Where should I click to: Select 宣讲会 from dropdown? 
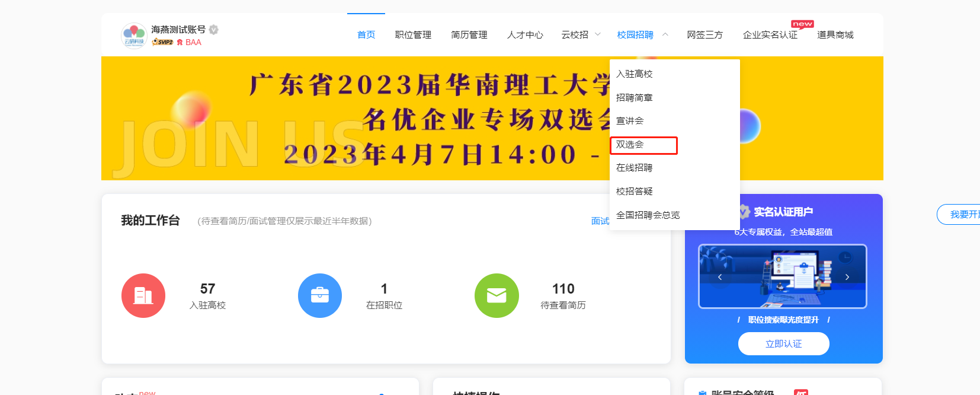675,121
